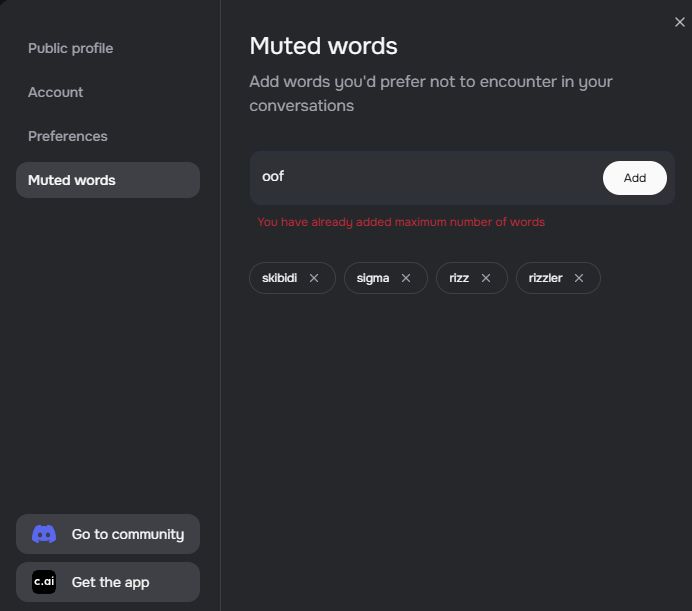Viewport: 692px width, 611px height.
Task: Click the sigma word chip
Action: [373, 278]
